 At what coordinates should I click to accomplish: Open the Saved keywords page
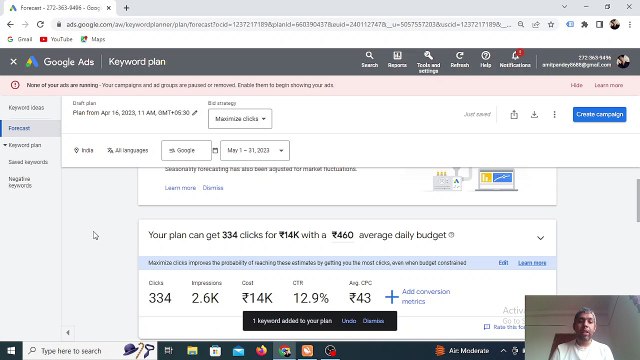(28, 162)
